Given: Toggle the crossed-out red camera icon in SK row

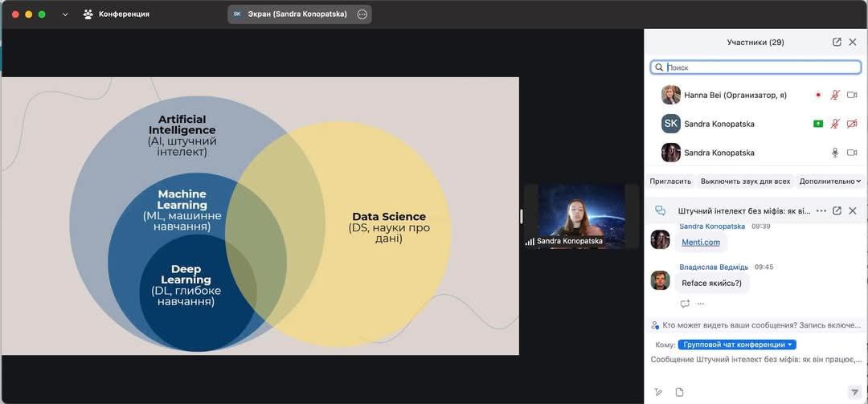Looking at the screenshot, I should click(x=852, y=124).
